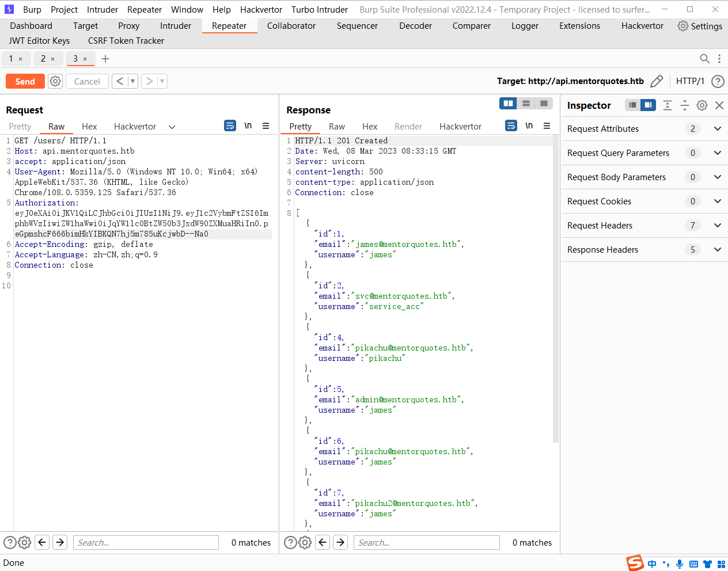Close the Inspector panel
The image size is (728, 571).
coord(719,105)
